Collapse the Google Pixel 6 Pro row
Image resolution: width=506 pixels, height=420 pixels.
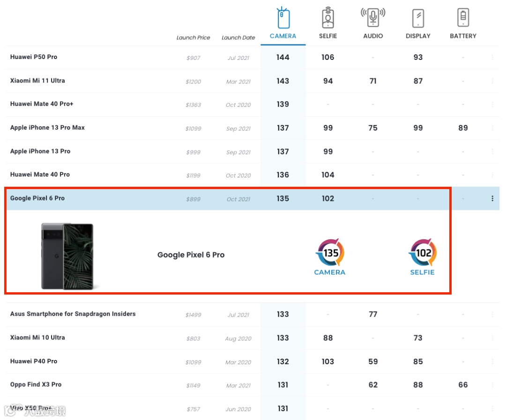tap(253, 199)
